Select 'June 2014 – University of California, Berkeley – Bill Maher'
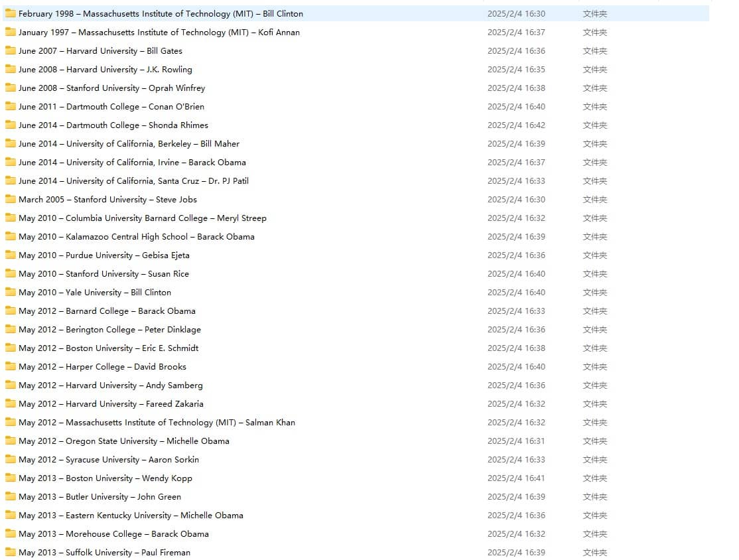Image resolution: width=739 pixels, height=560 pixels. [x=129, y=144]
